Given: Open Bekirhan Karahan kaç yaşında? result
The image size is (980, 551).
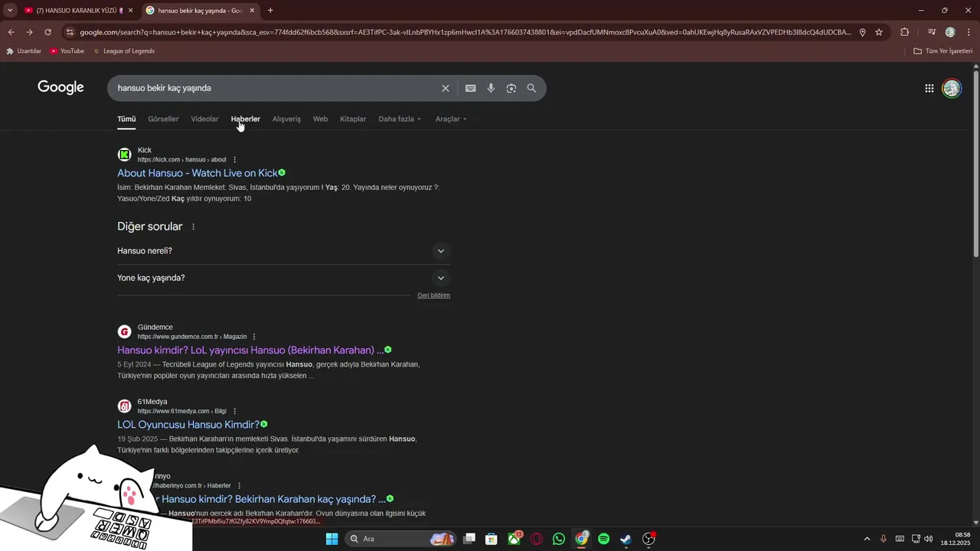Looking at the screenshot, I should pos(272,500).
